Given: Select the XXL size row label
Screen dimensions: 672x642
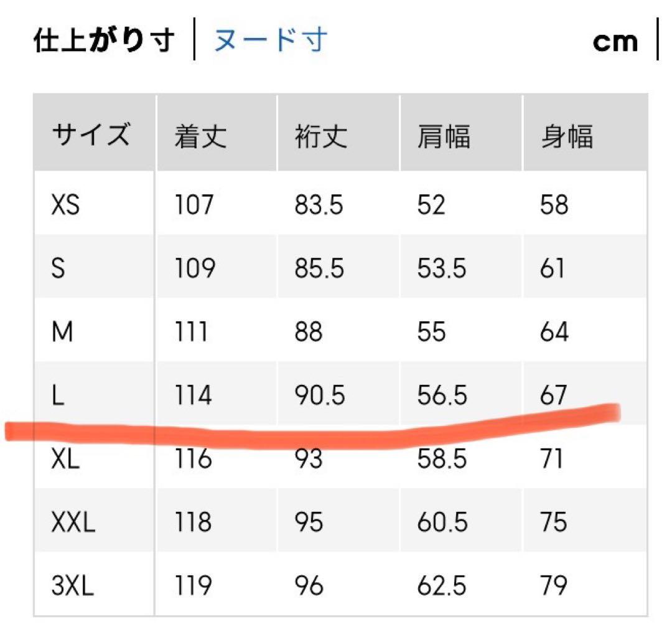Looking at the screenshot, I should 73,522.
